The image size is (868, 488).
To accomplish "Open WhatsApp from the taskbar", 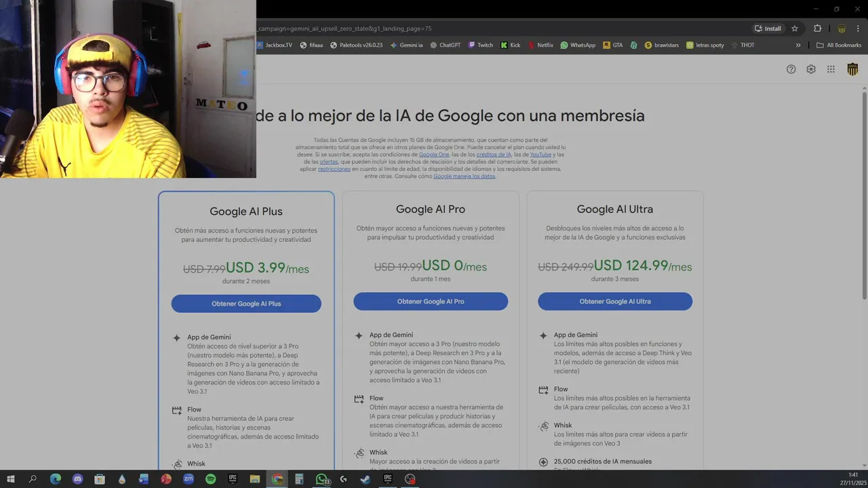I will click(x=321, y=479).
